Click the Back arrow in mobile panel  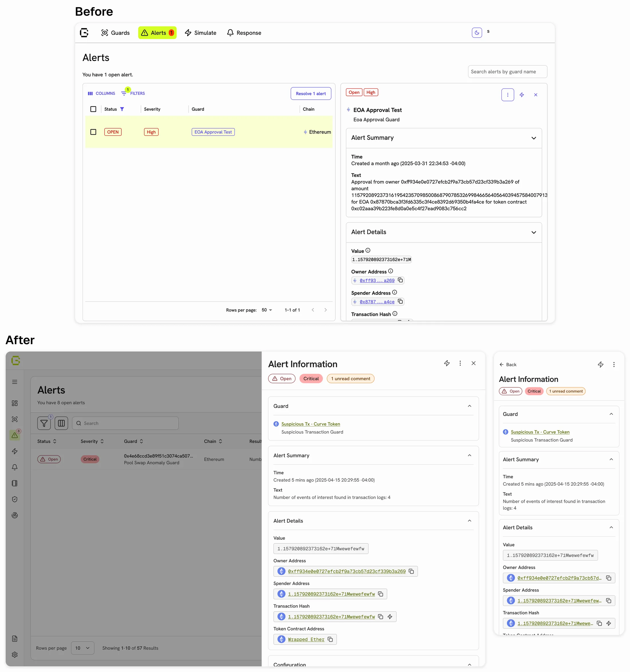tap(508, 364)
